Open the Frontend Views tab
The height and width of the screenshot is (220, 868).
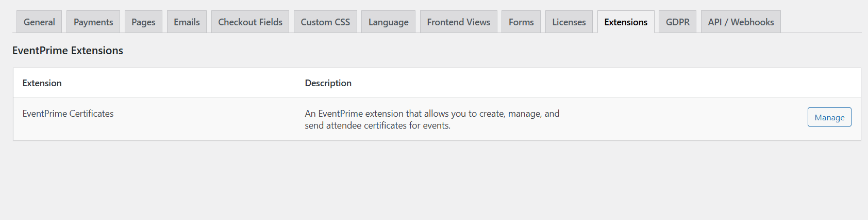pyautogui.click(x=458, y=22)
